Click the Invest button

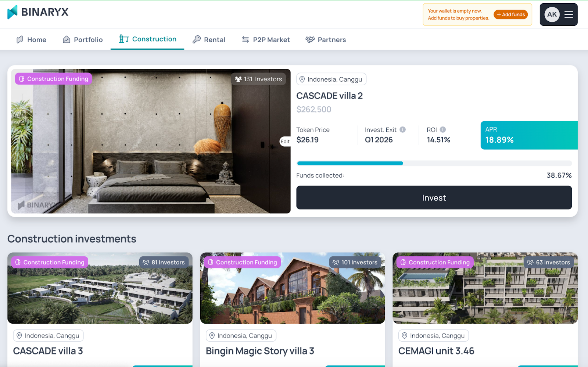point(434,197)
